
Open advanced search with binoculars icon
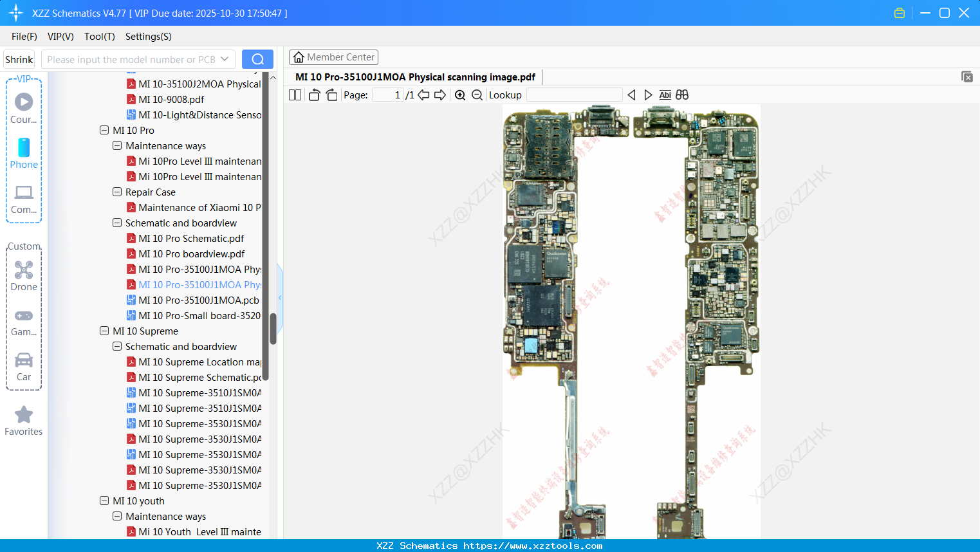tap(682, 95)
